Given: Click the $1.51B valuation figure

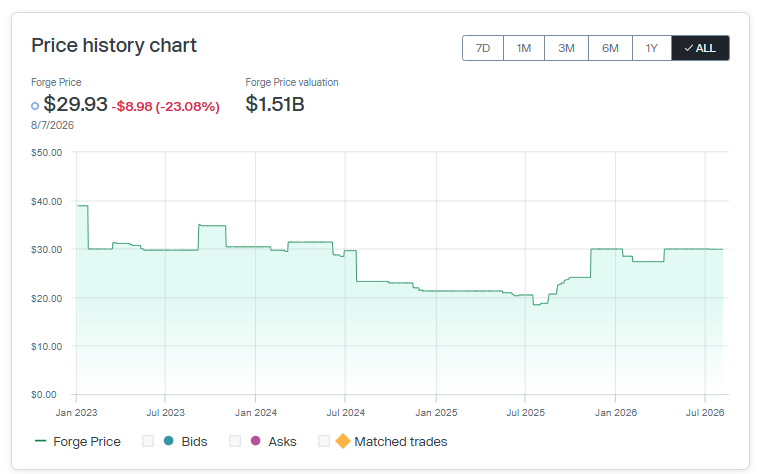Looking at the screenshot, I should (275, 104).
